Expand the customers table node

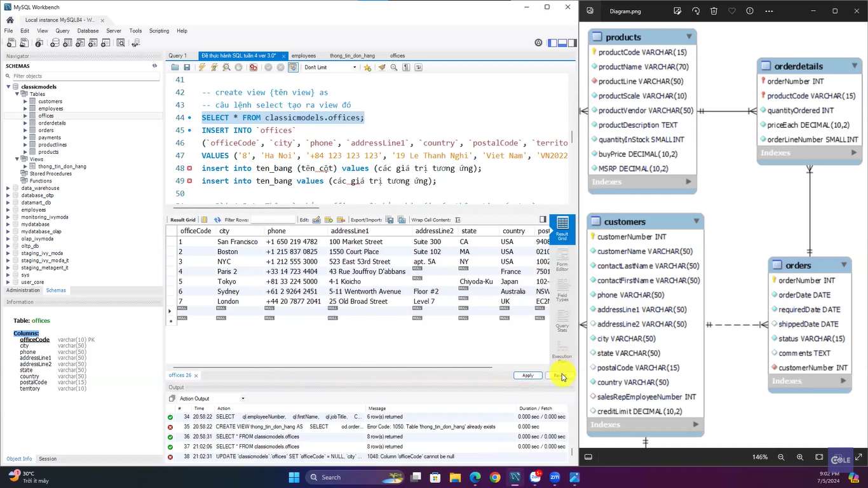25,101
